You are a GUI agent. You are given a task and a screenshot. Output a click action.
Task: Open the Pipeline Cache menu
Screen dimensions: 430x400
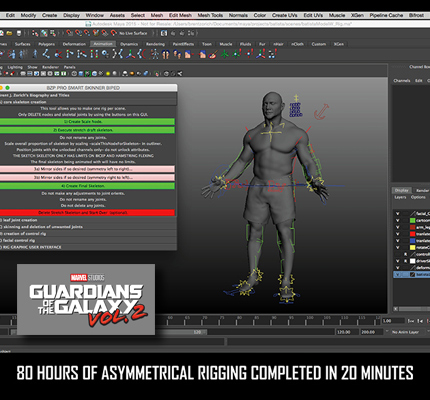386,15
